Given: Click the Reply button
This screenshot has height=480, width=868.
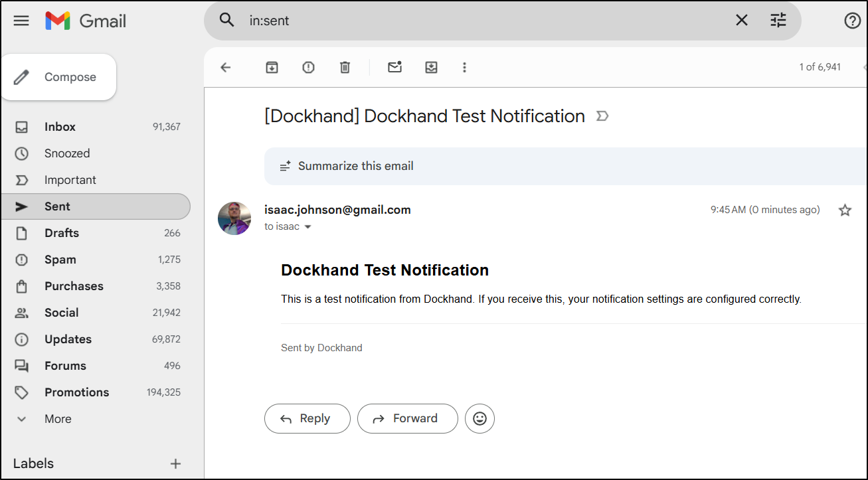Looking at the screenshot, I should coord(307,419).
